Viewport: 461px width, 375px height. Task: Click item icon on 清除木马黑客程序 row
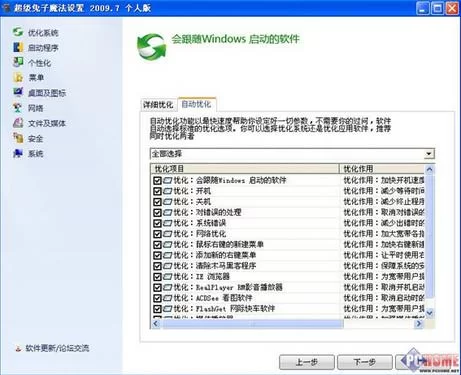tap(167, 266)
